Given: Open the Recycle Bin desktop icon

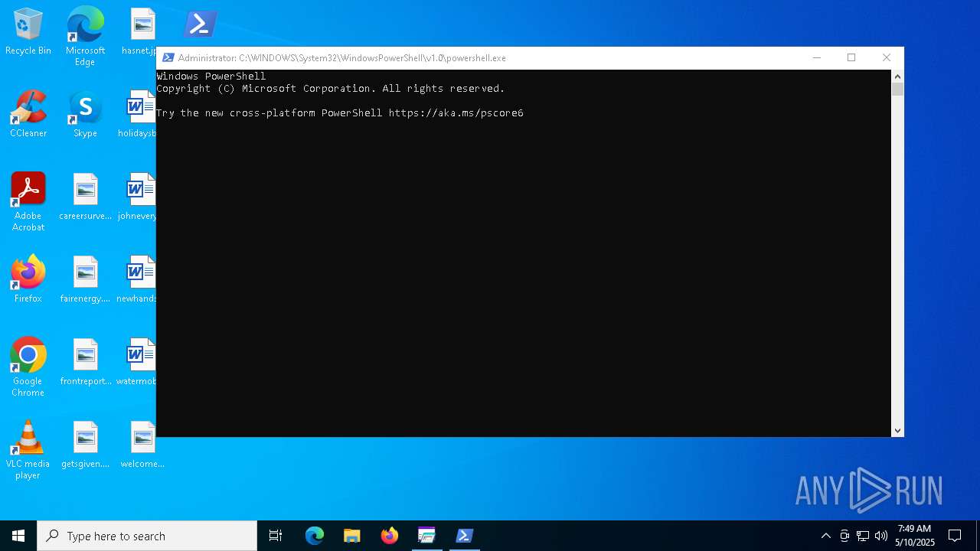Looking at the screenshot, I should 28,32.
